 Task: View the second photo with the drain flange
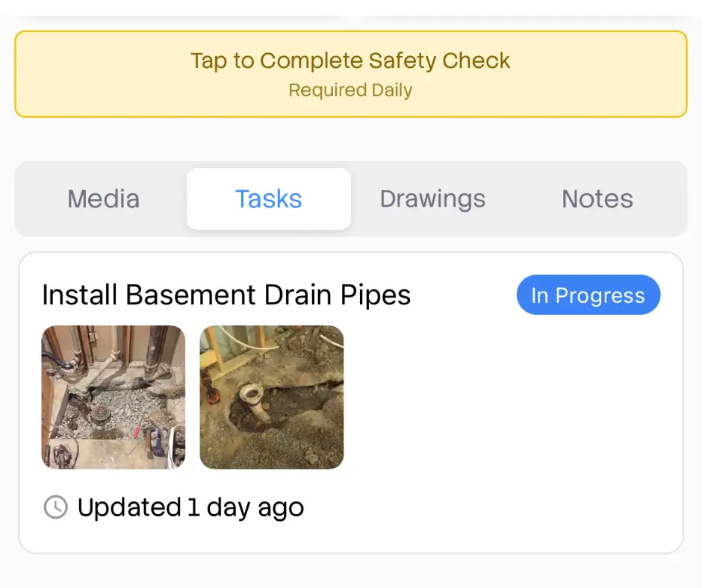click(272, 397)
